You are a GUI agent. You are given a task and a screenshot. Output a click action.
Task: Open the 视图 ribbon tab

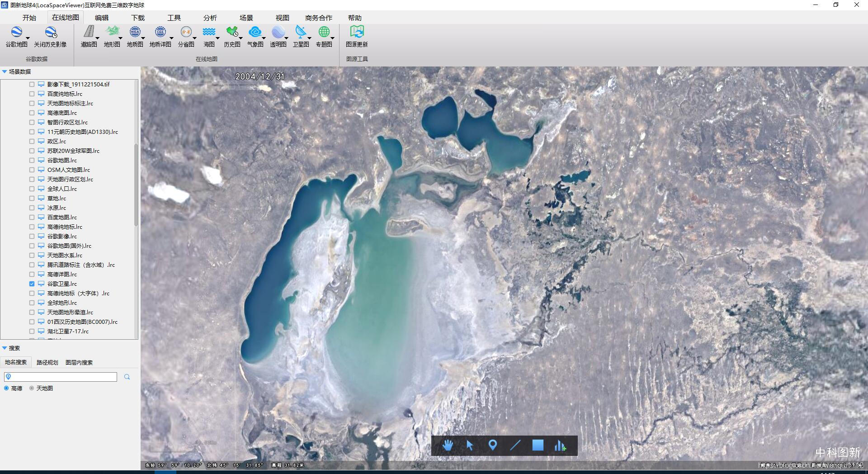[x=283, y=18]
